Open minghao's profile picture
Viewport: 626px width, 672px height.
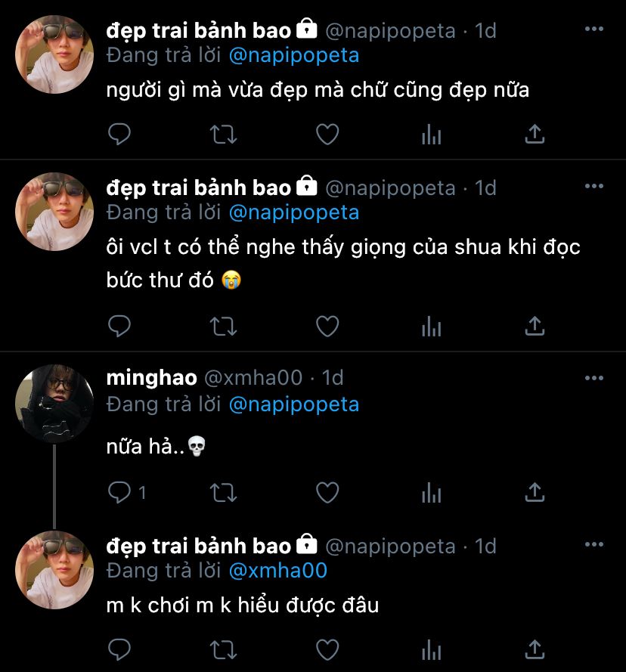54,404
